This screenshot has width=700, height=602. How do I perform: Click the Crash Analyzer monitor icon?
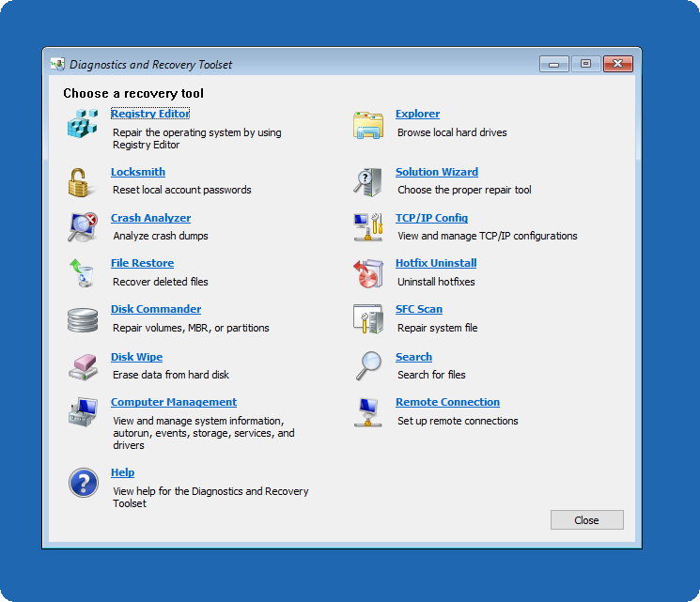[x=83, y=226]
